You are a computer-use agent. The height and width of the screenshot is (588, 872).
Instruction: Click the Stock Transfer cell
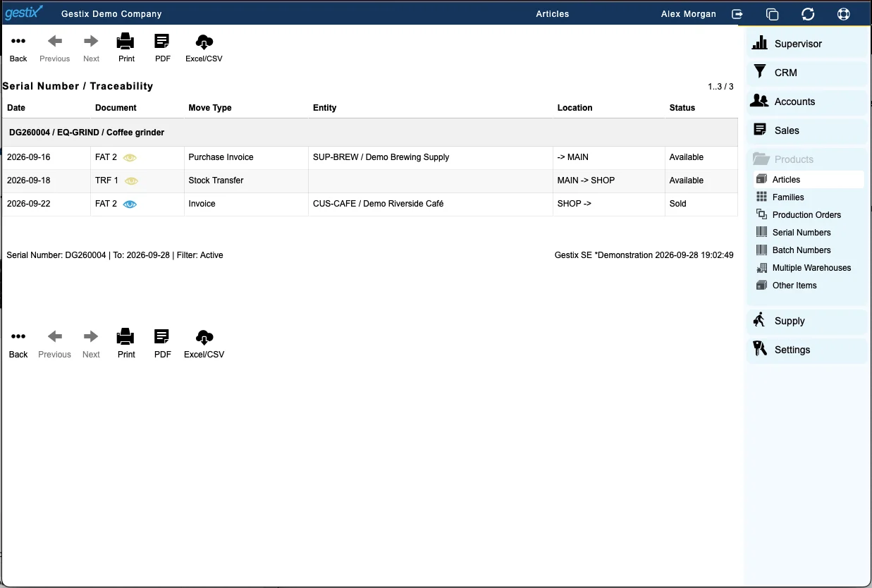(x=246, y=181)
